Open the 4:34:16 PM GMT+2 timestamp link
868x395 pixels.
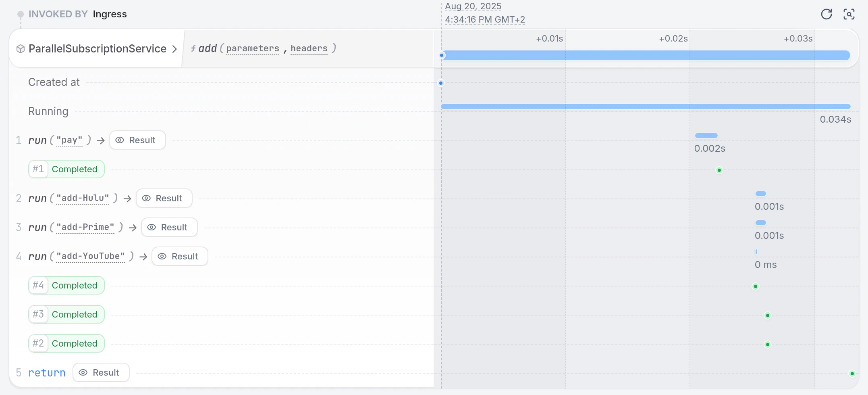click(x=485, y=19)
